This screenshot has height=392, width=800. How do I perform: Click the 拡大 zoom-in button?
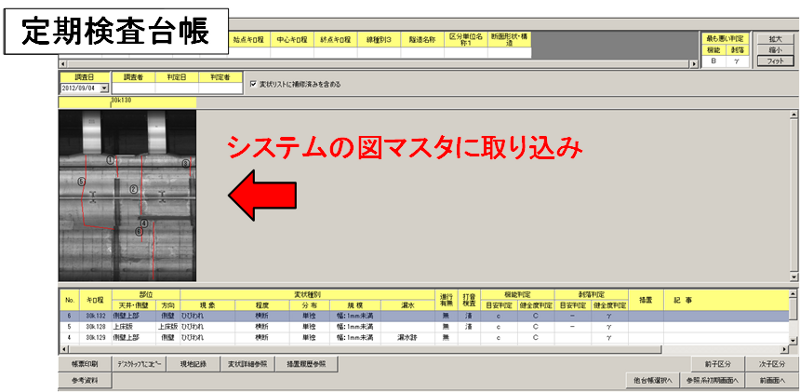tap(774, 39)
